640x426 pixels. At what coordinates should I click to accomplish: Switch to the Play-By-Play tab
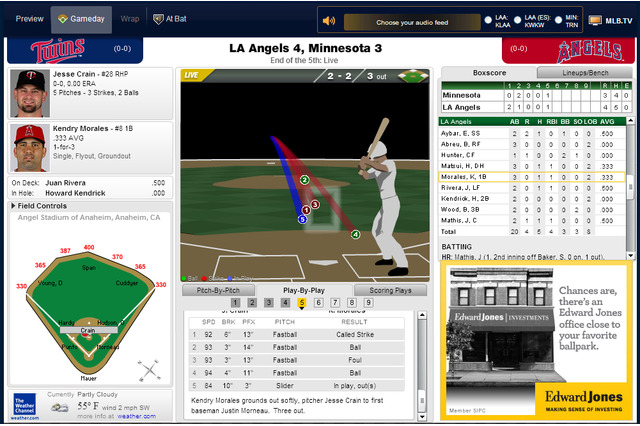[304, 290]
